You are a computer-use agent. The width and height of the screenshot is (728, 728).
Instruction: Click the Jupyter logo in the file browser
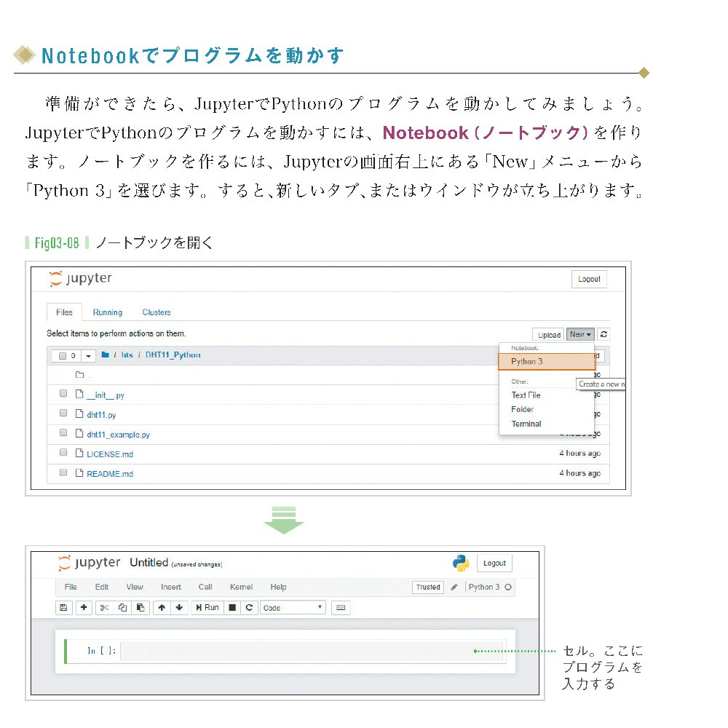(80, 278)
